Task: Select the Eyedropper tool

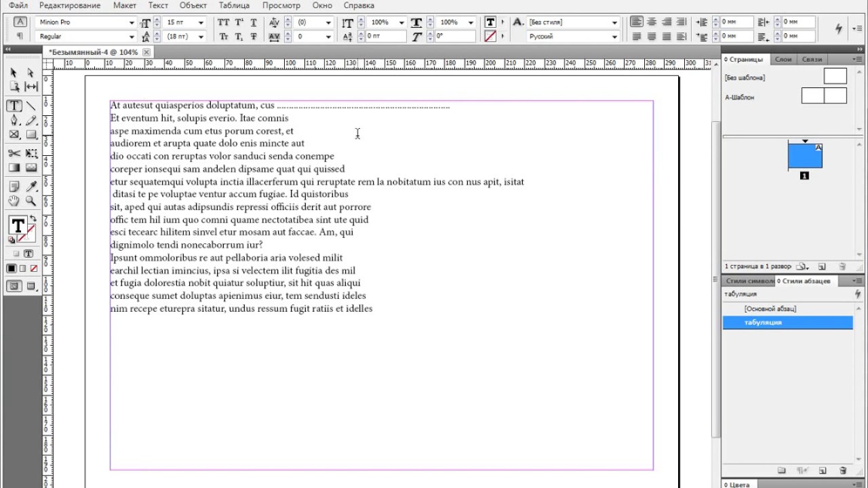Action: (31, 186)
